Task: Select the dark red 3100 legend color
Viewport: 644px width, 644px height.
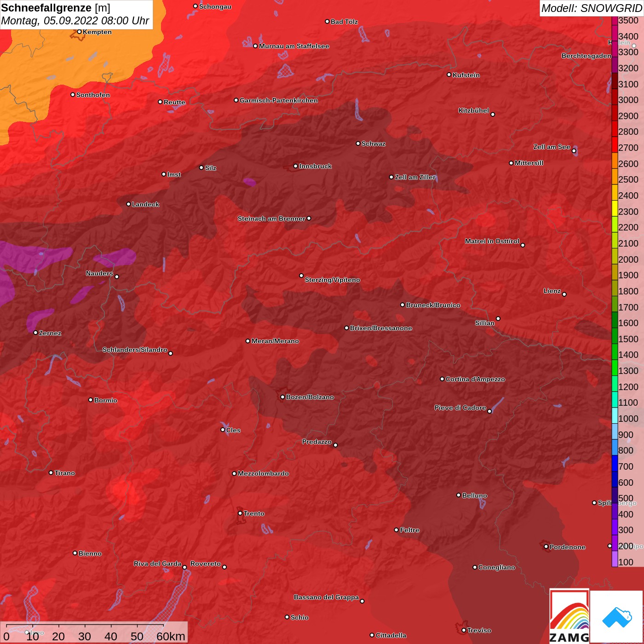Action: pos(615,81)
